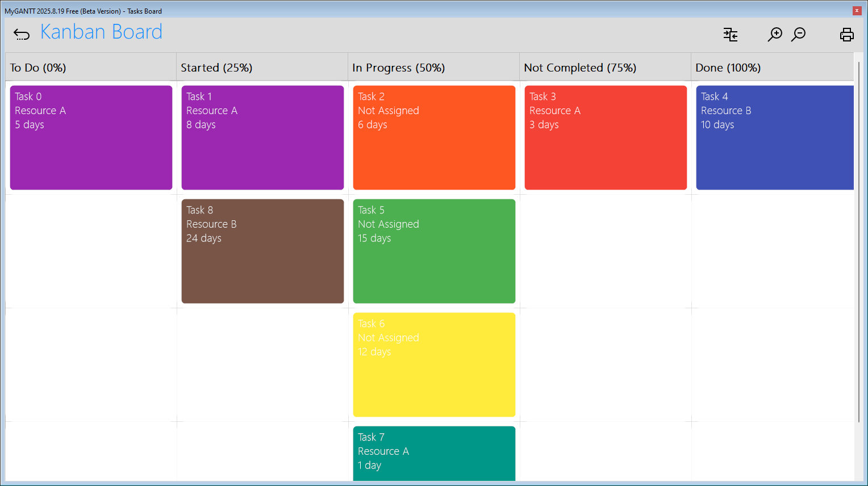Open the Task 5 green card
The image size is (868, 486).
click(434, 251)
